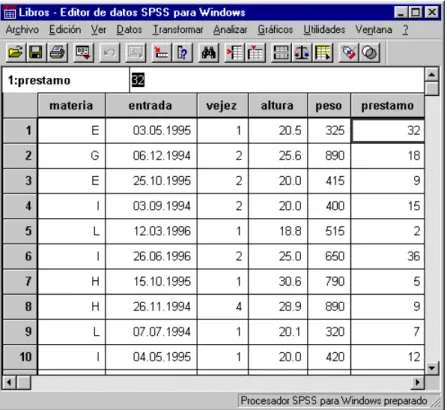The width and height of the screenshot is (447, 410).
Task: Click the altura cell 25.6
Action: (x=278, y=156)
